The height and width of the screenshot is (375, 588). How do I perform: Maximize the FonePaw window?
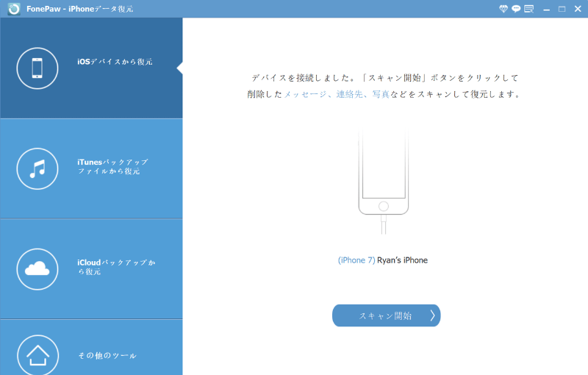(562, 9)
